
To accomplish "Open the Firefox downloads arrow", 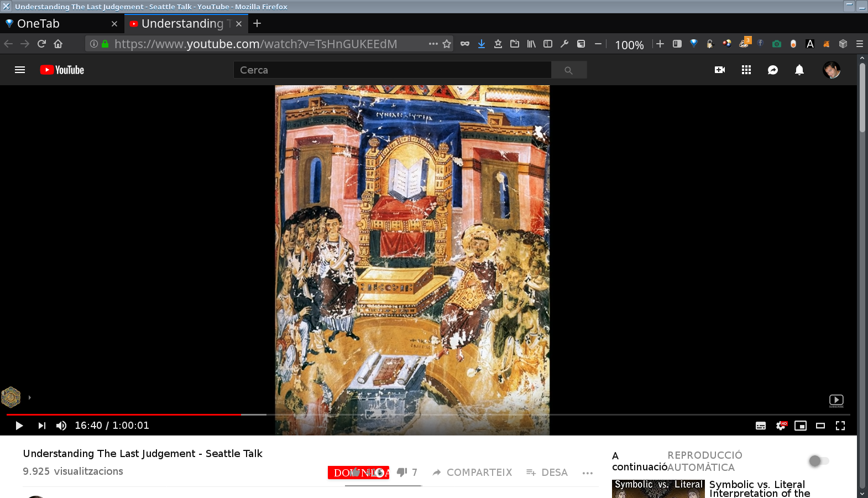I will coord(482,44).
